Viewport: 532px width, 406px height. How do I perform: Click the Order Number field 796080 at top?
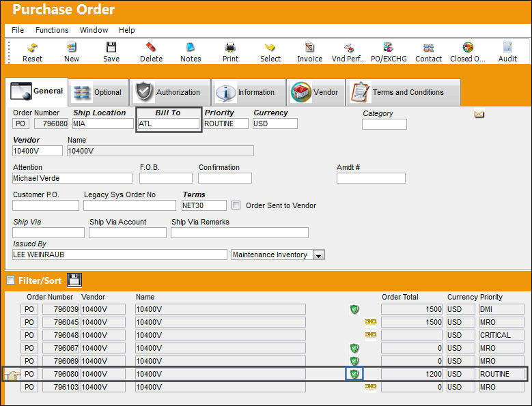click(x=51, y=124)
